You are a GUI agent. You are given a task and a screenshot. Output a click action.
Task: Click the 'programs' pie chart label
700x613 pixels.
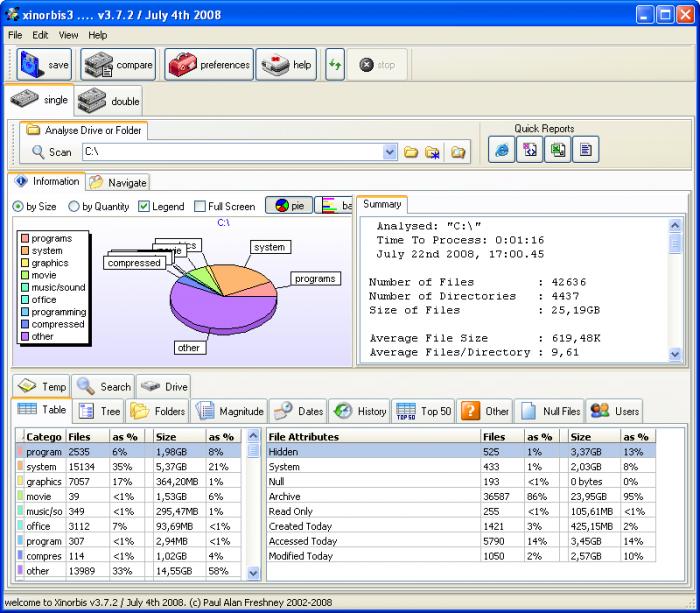(315, 279)
